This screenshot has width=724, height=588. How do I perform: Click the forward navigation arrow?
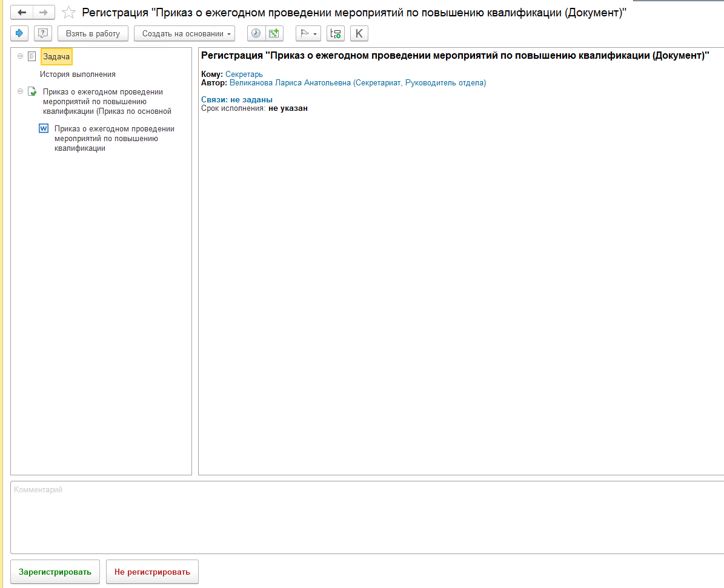[44, 12]
